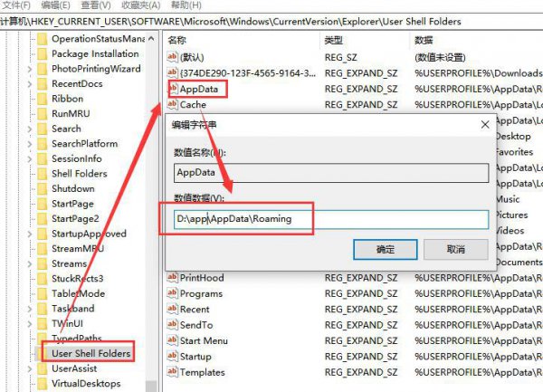Click the Templates value icon
The image size is (543, 392).
pos(173,371)
